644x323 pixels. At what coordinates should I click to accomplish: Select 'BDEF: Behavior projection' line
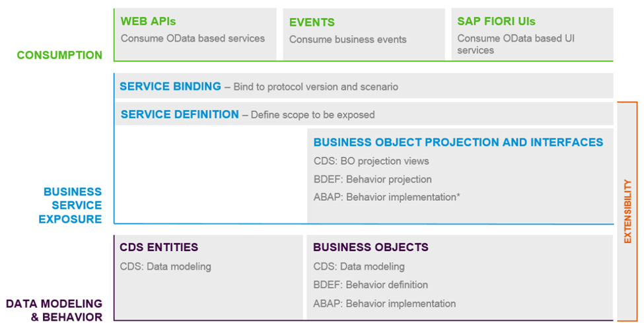(x=373, y=179)
